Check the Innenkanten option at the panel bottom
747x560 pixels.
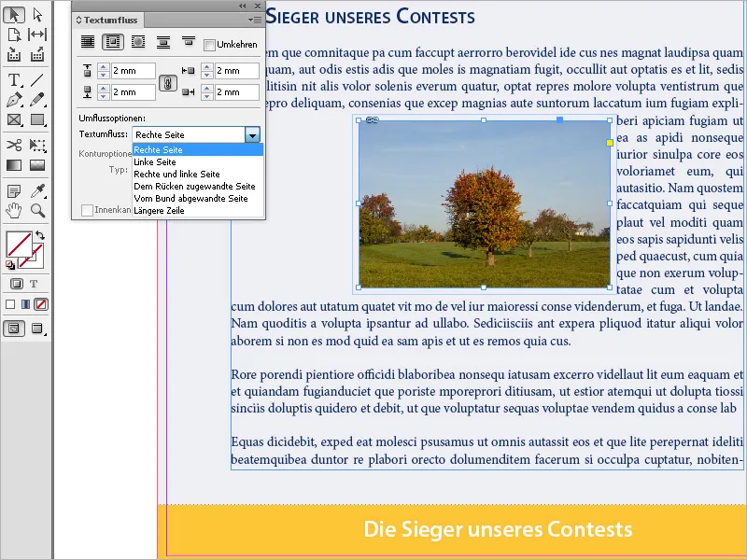pos(87,210)
